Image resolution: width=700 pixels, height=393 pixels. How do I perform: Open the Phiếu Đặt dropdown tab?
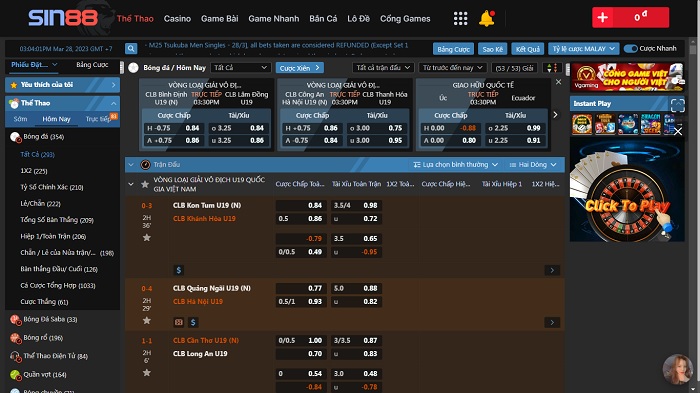(34, 65)
